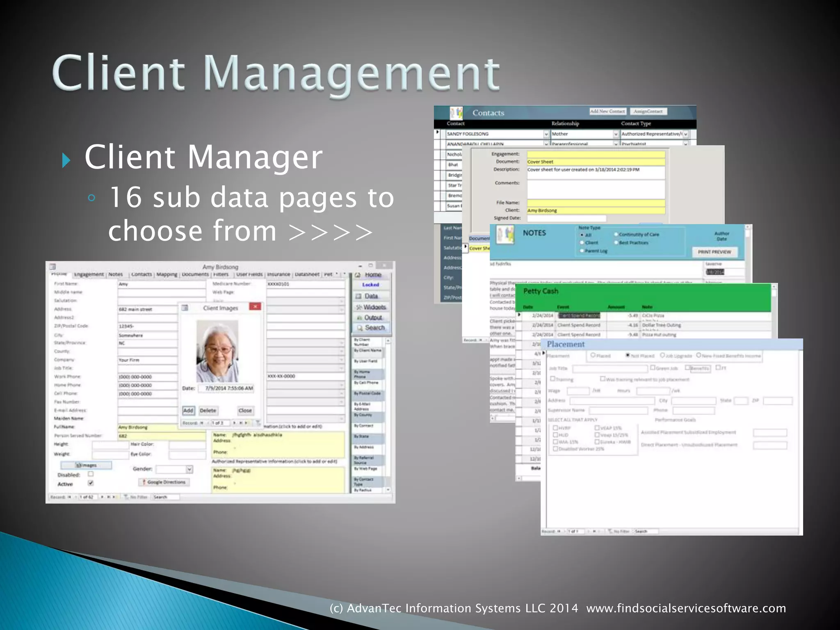Click the No Filter indicator in Placement navigator
Screen dimensions: 840x630
point(619,531)
